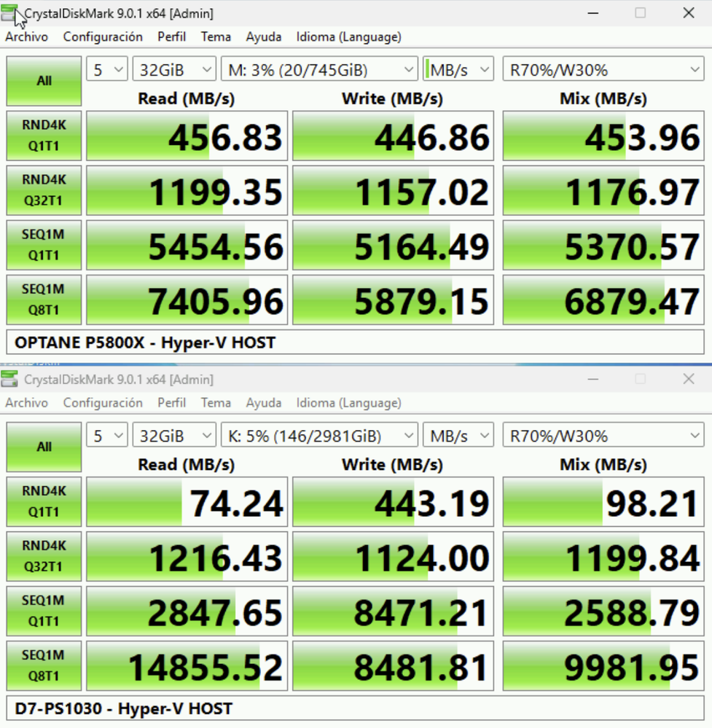Click the write value 443.19
The width and height of the screenshot is (712, 728).
[x=393, y=501]
